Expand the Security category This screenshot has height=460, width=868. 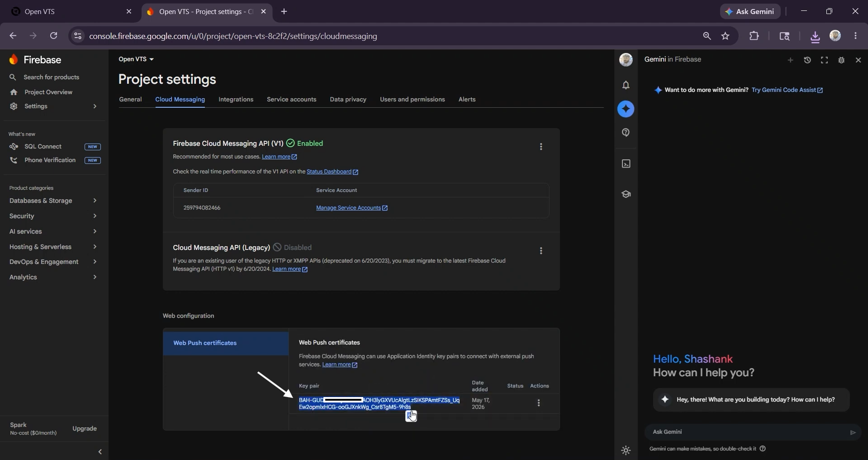click(54, 216)
